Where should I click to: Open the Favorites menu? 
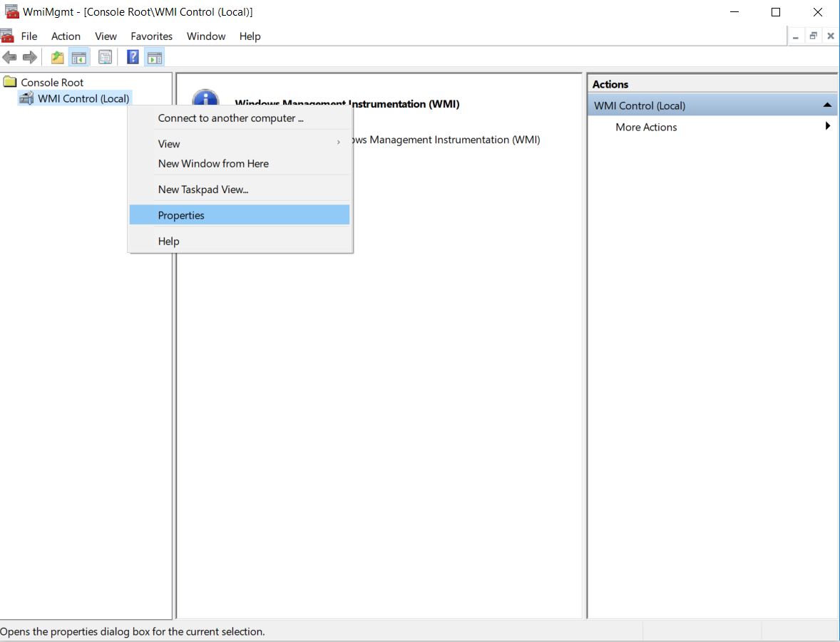tap(152, 36)
